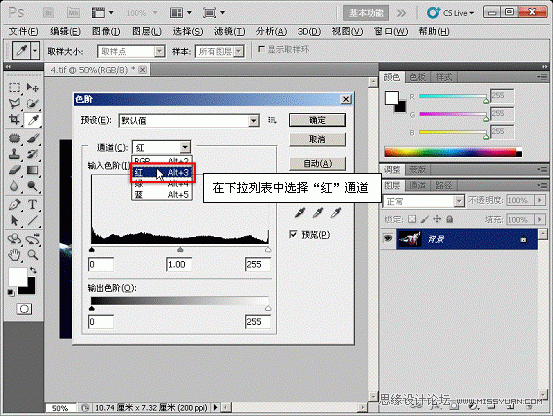
Task: Select the Quick Selection tool
Action: point(32,103)
